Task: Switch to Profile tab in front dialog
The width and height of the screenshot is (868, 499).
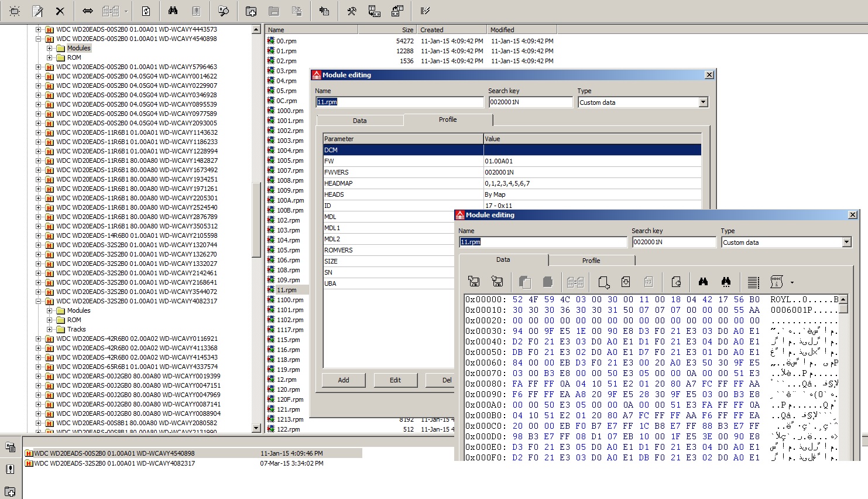Action: [591, 261]
